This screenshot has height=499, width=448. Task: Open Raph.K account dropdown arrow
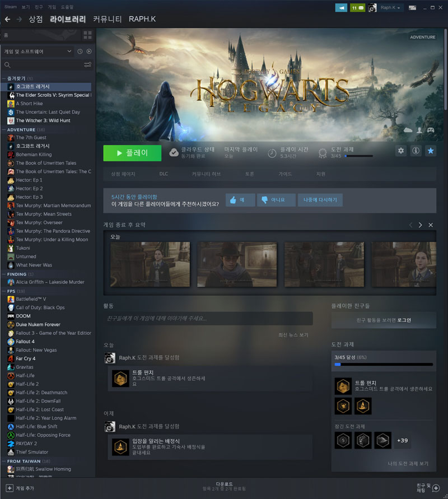click(398, 8)
